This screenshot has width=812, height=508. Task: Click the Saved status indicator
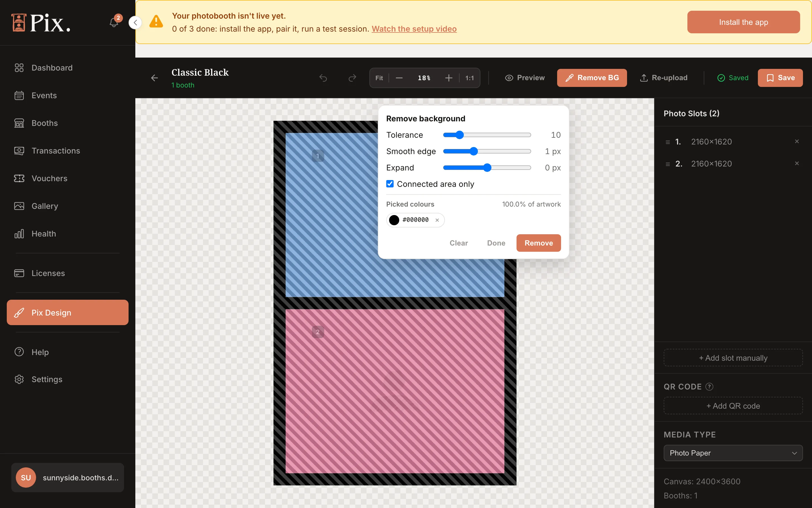click(x=733, y=78)
